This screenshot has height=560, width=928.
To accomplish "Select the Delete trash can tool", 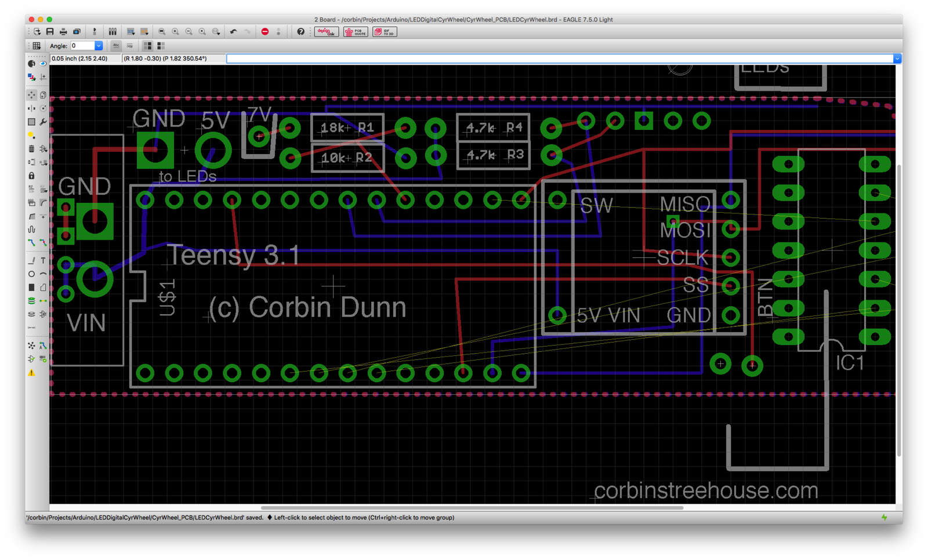I will click(x=31, y=148).
